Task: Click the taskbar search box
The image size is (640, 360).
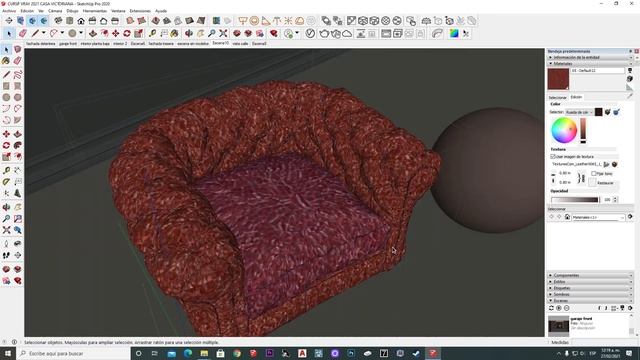Action: coord(73,353)
